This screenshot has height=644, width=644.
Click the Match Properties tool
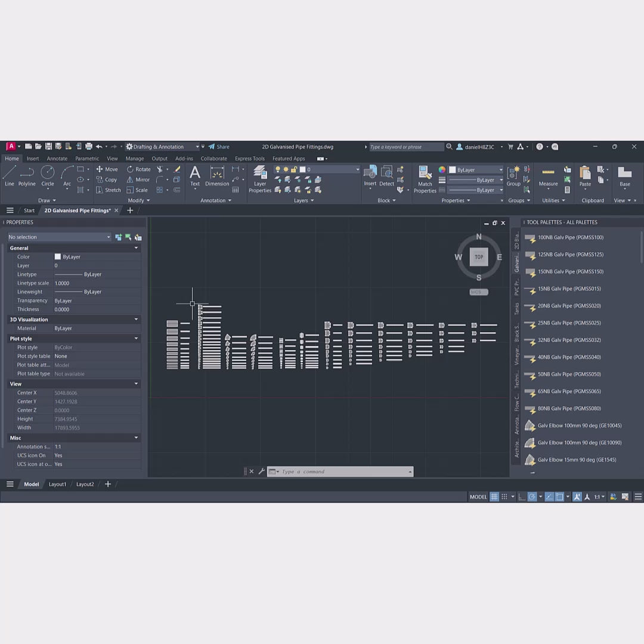(425, 179)
